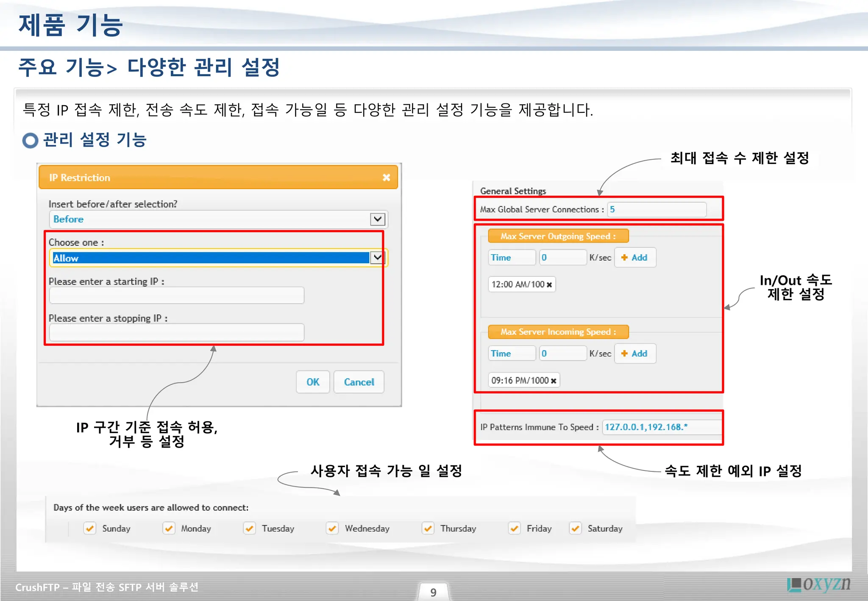Click the IP Patterns Immune To Speed field
Image resolution: width=868 pixels, height=601 pixels.
coord(662,427)
